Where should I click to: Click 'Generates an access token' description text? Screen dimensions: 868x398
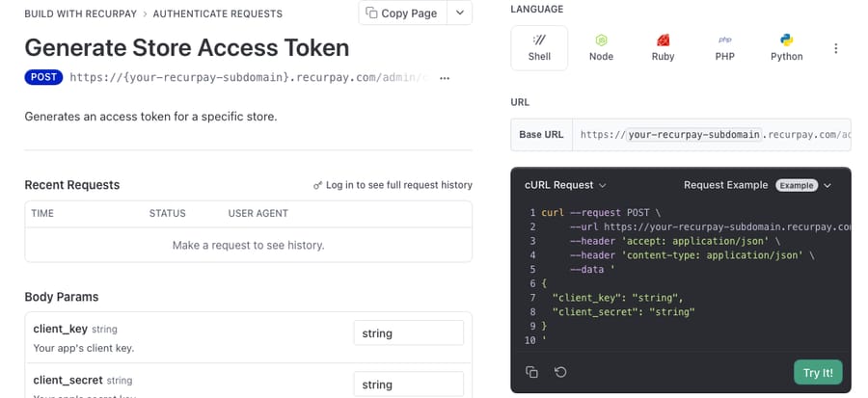point(150,117)
